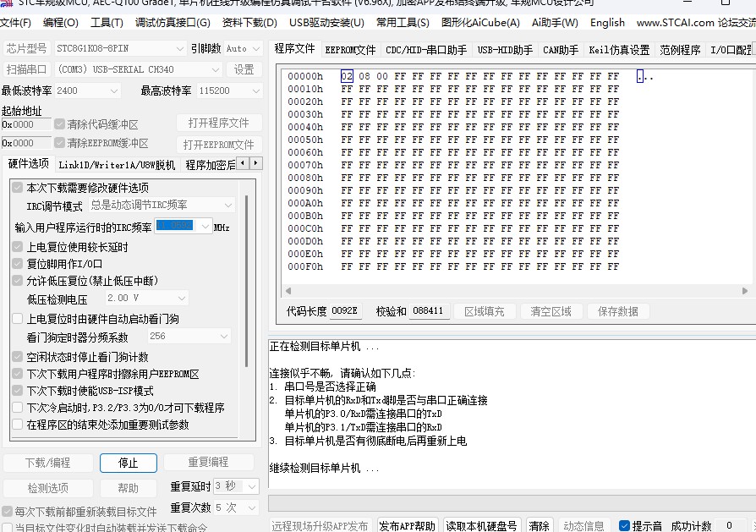Enable 在程序区的结束处添加重要测试参数
Viewport: 756px width, 532px height.
(18, 424)
